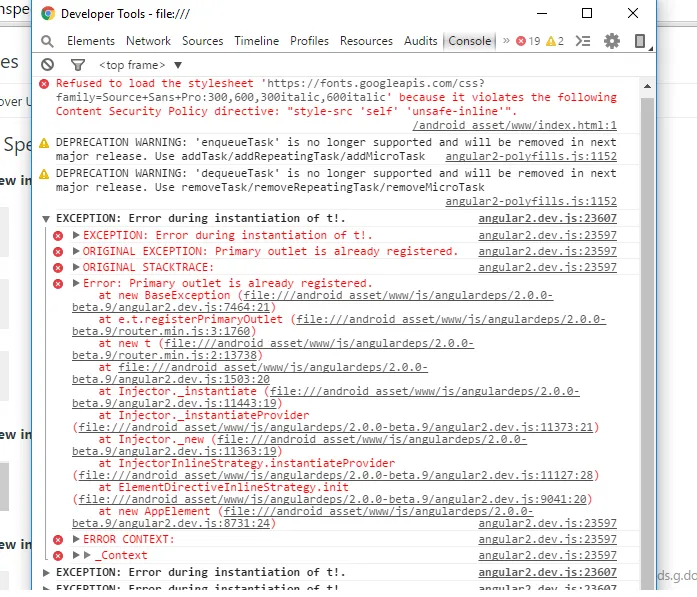Expand the second collapsed EXCEPTION group
697x597 pixels.
pos(46,573)
